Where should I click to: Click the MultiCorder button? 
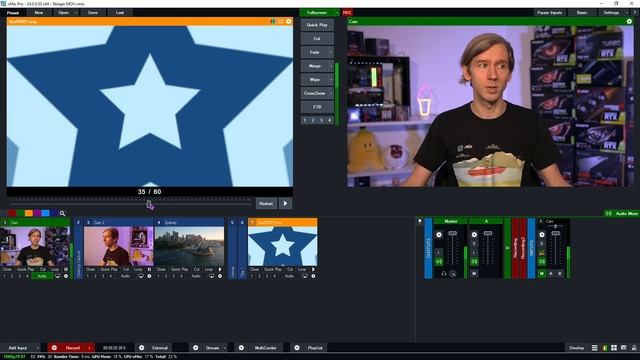pyautogui.click(x=265, y=348)
